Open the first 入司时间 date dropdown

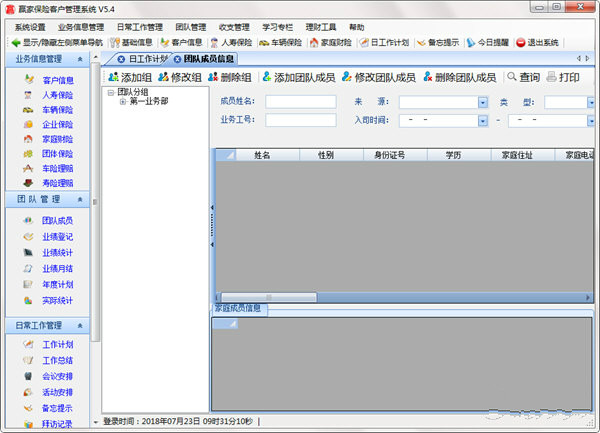483,121
